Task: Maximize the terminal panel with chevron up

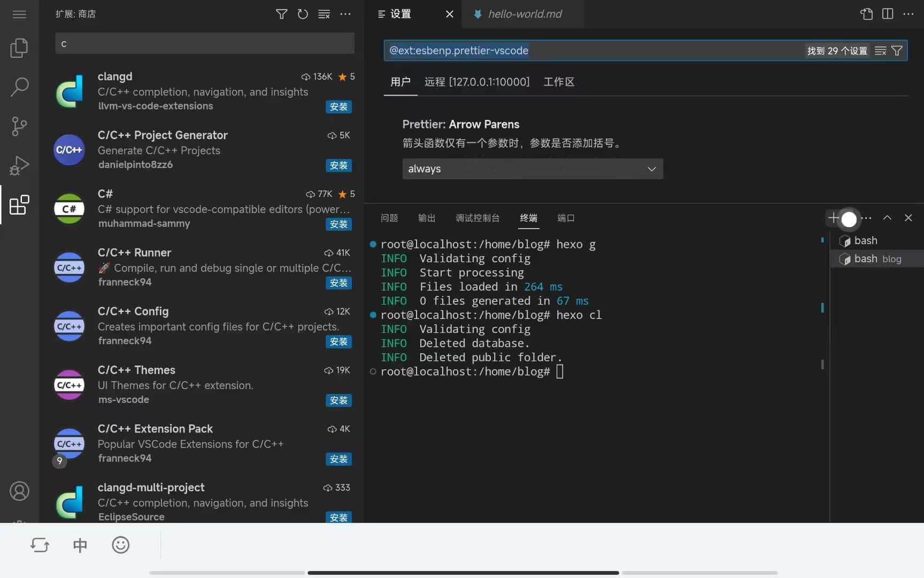Action: 887,218
